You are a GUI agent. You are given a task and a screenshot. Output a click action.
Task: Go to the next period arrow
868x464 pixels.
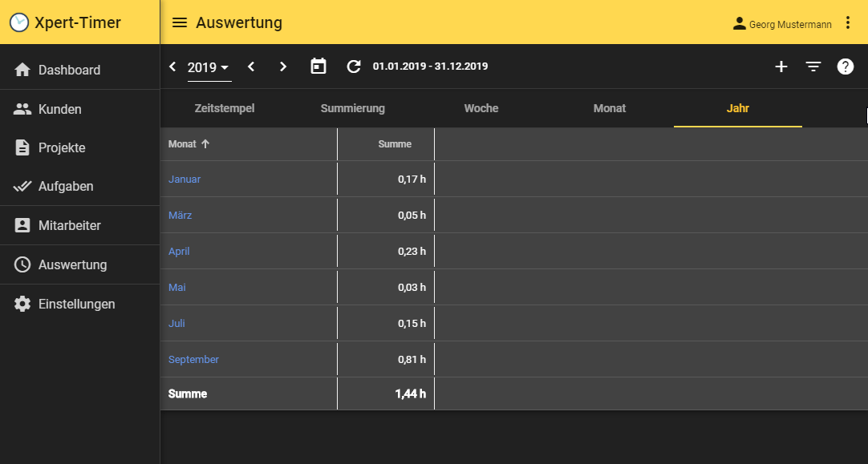coord(282,67)
